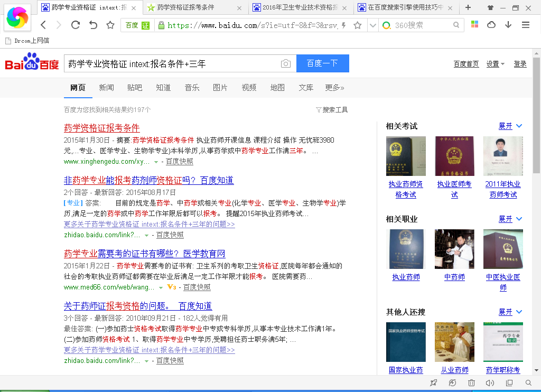
Task: Open the 设置 dropdown
Action: pyautogui.click(x=496, y=64)
